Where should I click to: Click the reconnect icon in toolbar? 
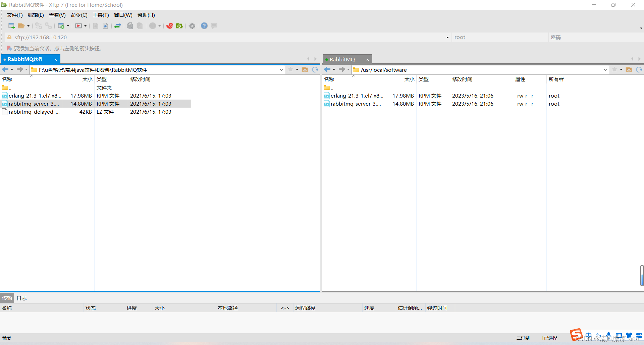coord(39,26)
